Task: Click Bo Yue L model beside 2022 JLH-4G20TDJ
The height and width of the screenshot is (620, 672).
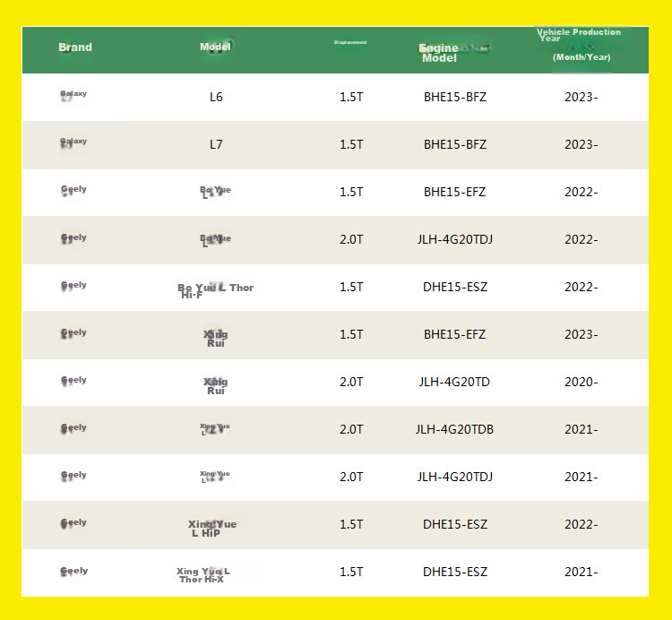Action: [215, 240]
